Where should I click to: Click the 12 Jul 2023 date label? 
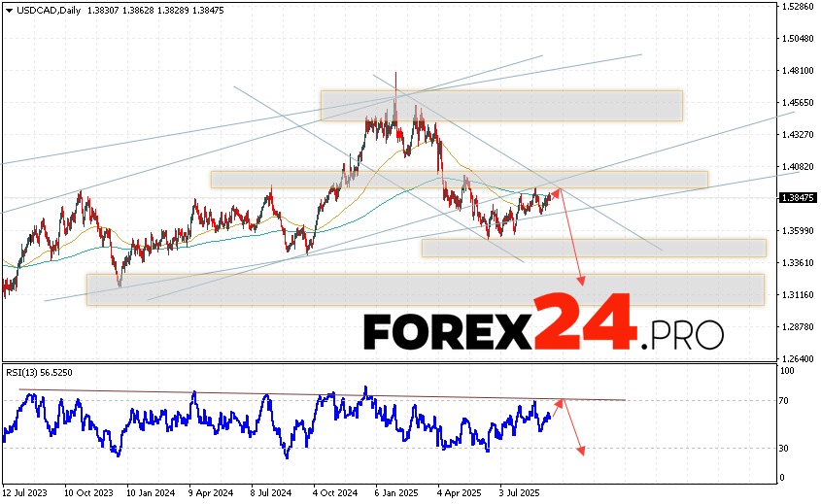pyautogui.click(x=25, y=493)
